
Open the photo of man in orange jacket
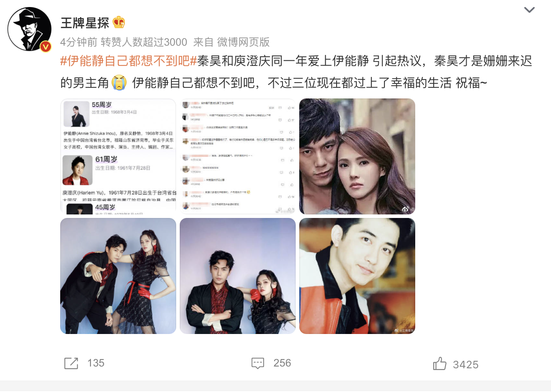click(357, 276)
